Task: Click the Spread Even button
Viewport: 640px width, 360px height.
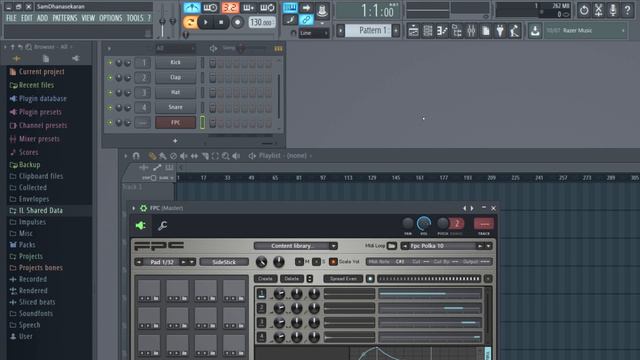Action: (343, 279)
